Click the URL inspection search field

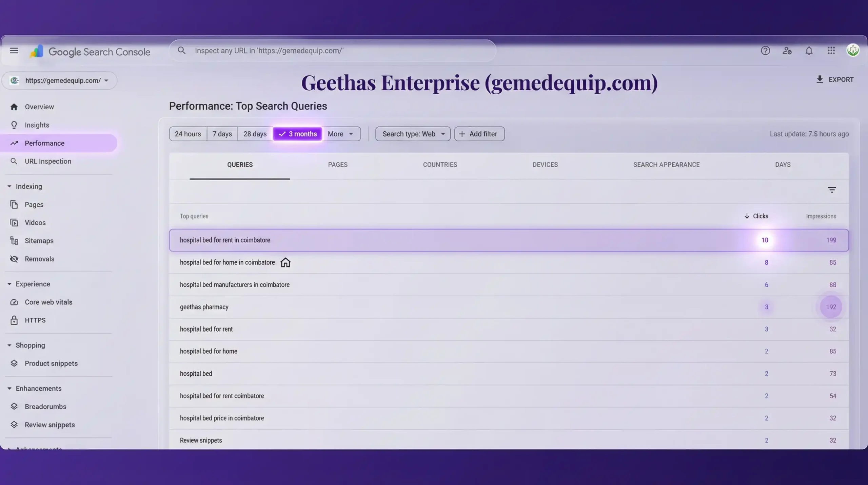(x=332, y=51)
